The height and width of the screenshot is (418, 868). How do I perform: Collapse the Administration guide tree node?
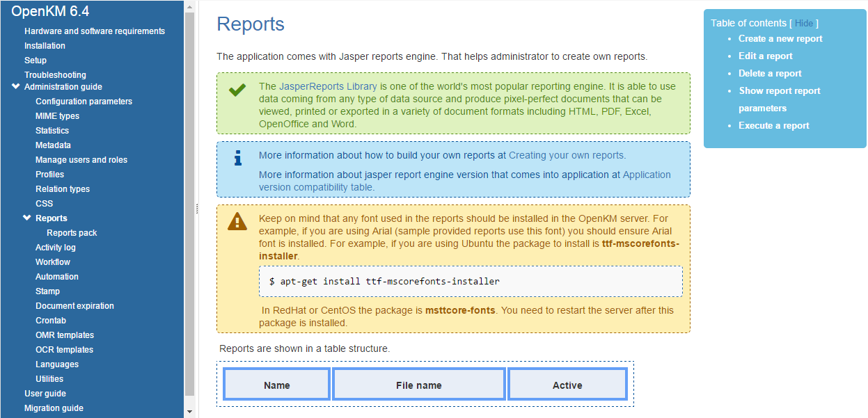coord(16,87)
